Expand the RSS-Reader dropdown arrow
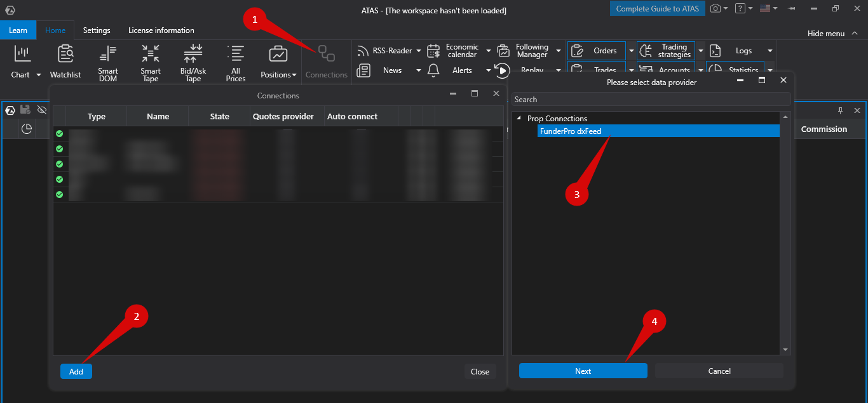This screenshot has height=403, width=868. [x=419, y=51]
